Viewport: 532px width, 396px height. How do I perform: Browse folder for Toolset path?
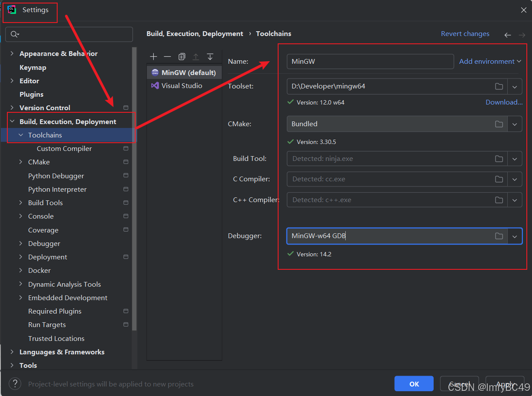pyautogui.click(x=499, y=86)
